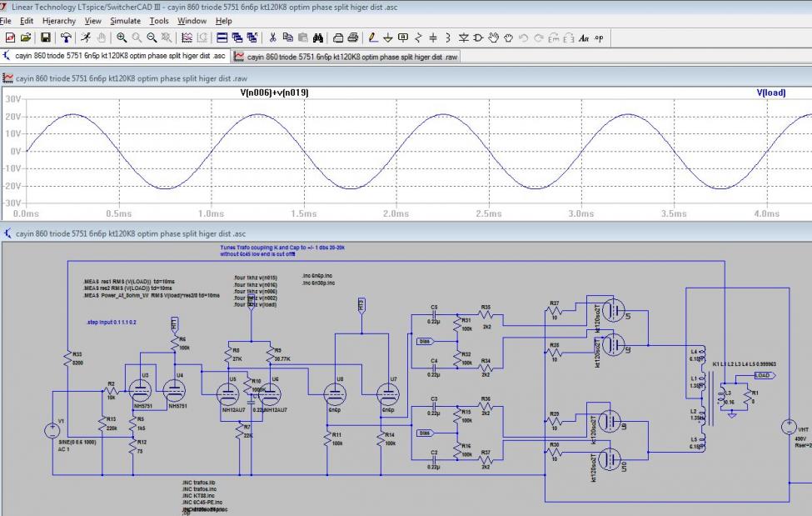Run the simulation with the running man icon
Image resolution: width=812 pixels, height=516 pixels.
(86, 38)
